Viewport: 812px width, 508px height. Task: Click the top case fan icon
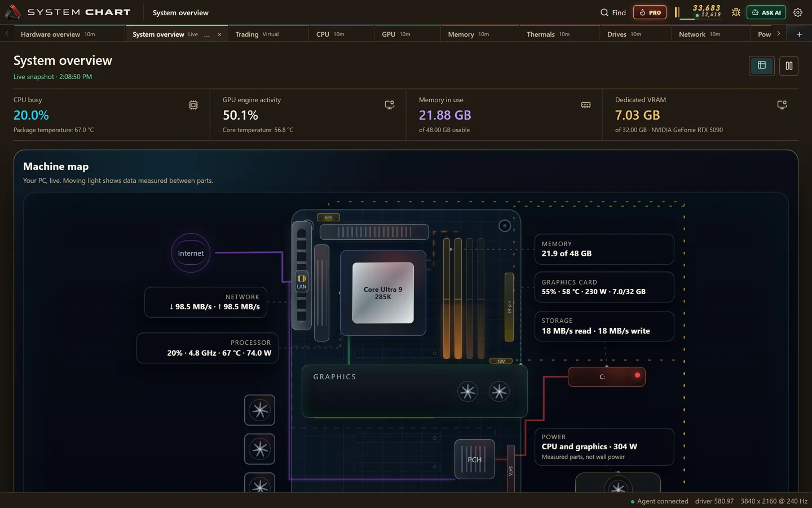[259, 410]
